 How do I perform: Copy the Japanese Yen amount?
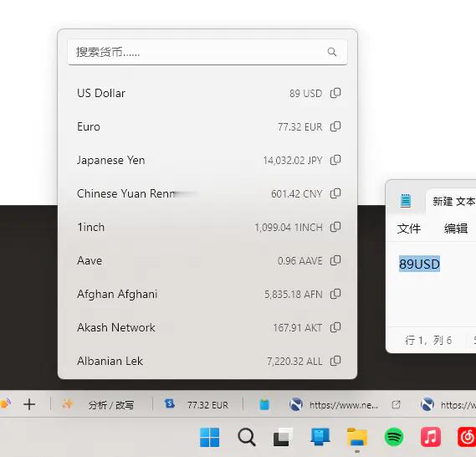pos(335,160)
